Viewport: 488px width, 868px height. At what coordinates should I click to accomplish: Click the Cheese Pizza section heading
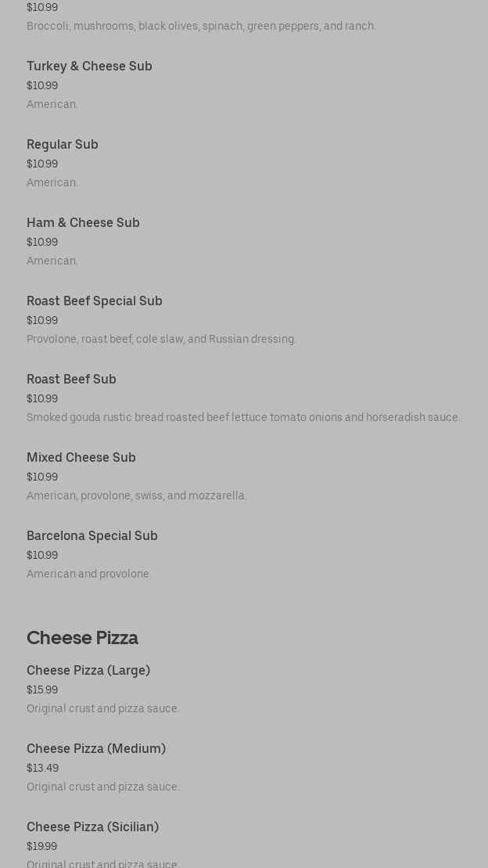82,638
